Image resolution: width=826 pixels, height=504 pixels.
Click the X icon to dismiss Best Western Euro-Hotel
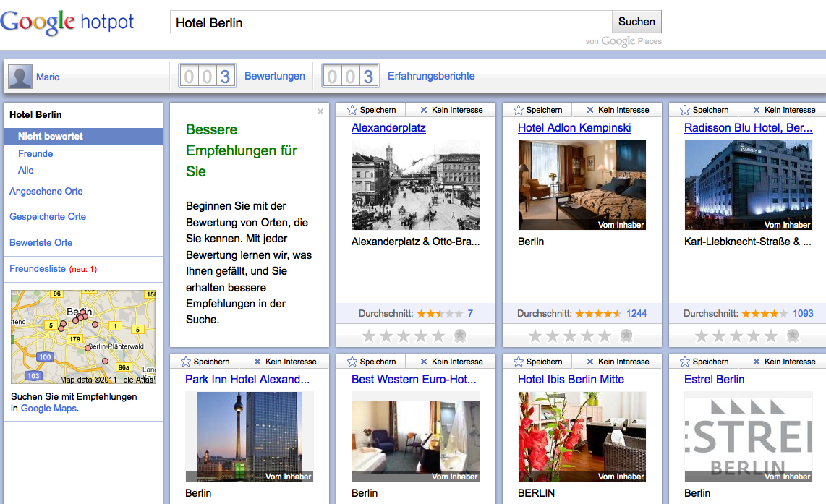424,362
